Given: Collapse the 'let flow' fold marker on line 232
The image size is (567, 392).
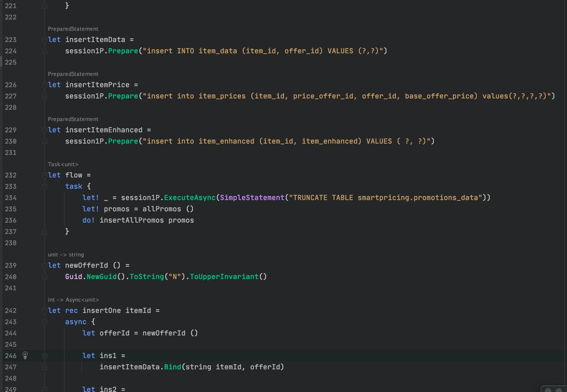Looking at the screenshot, I should (x=45, y=175).
